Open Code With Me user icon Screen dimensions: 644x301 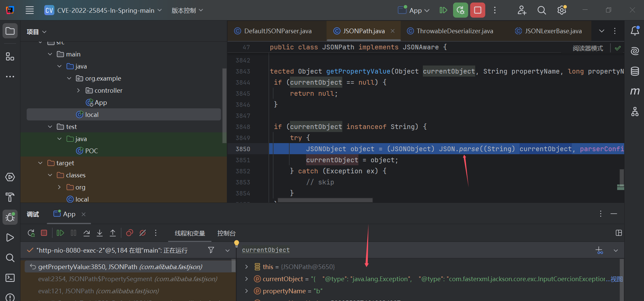pyautogui.click(x=522, y=10)
